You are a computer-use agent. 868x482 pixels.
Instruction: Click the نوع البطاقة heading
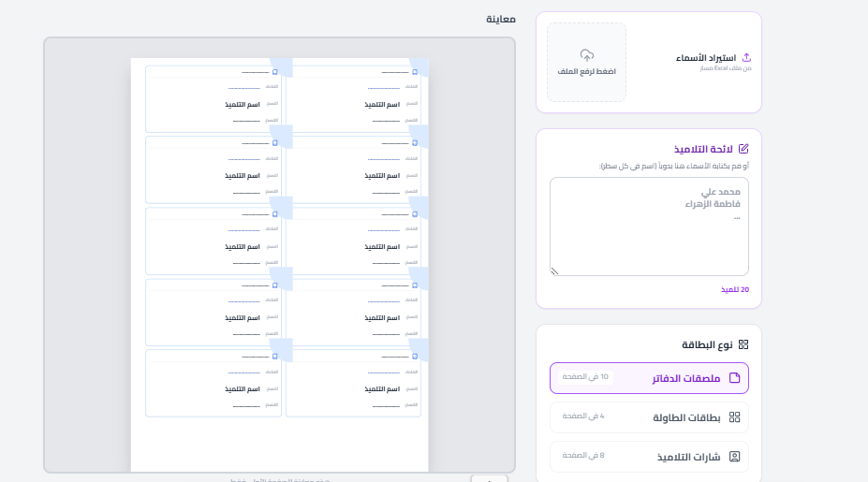(x=708, y=345)
